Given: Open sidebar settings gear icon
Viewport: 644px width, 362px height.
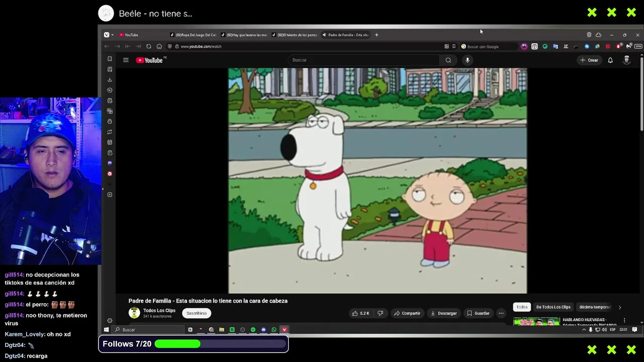Looking at the screenshot, I should [x=110, y=320].
